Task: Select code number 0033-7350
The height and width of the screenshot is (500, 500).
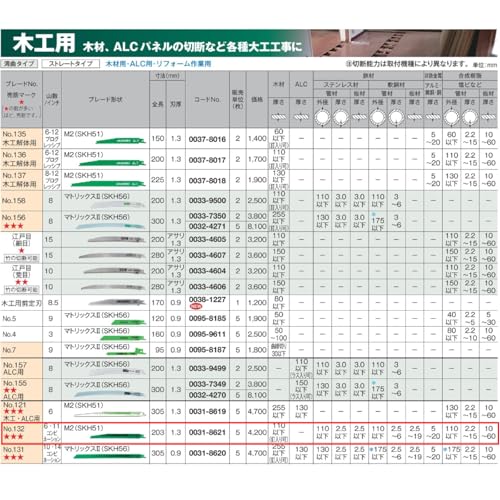Action: [207, 216]
